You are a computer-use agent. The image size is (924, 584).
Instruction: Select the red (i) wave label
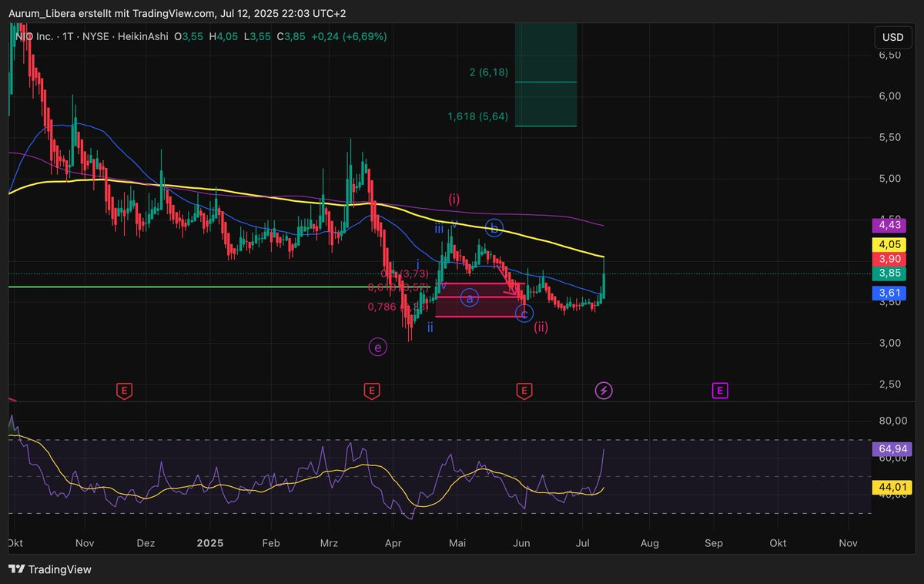click(454, 199)
